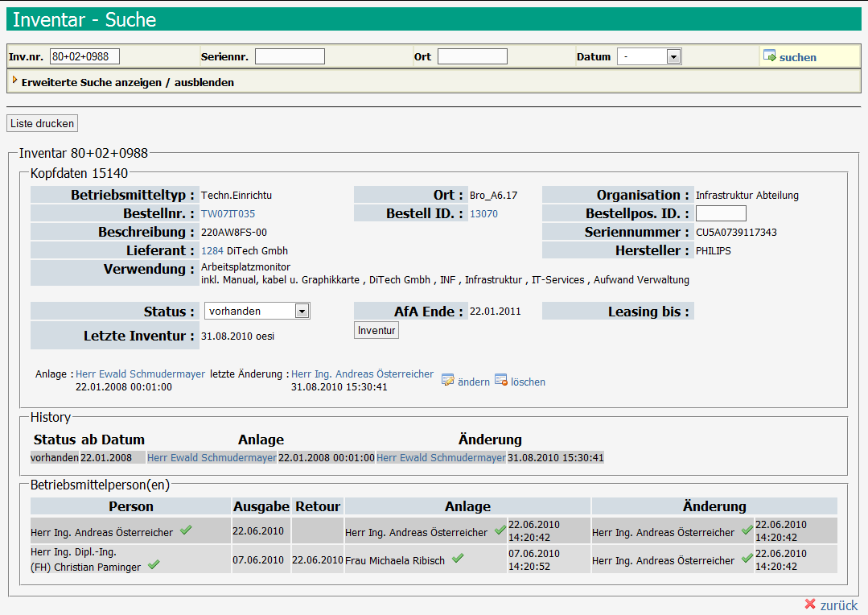Click green checkmark in first Person row
Image resolution: width=868 pixels, height=615 pixels.
click(x=186, y=530)
